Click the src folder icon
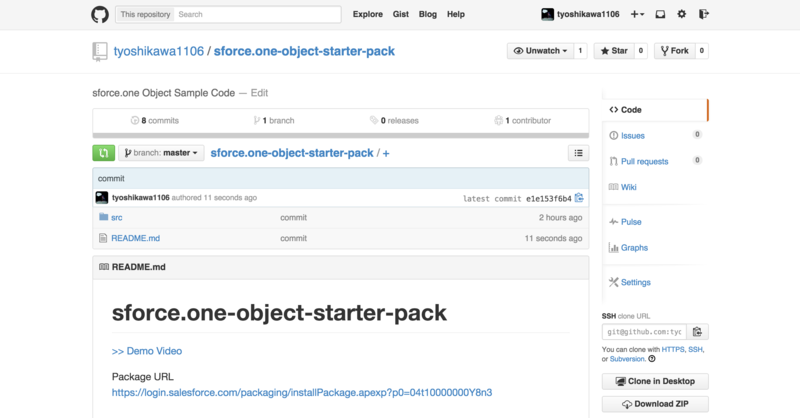Viewport: 800px width, 418px height. [x=104, y=217]
